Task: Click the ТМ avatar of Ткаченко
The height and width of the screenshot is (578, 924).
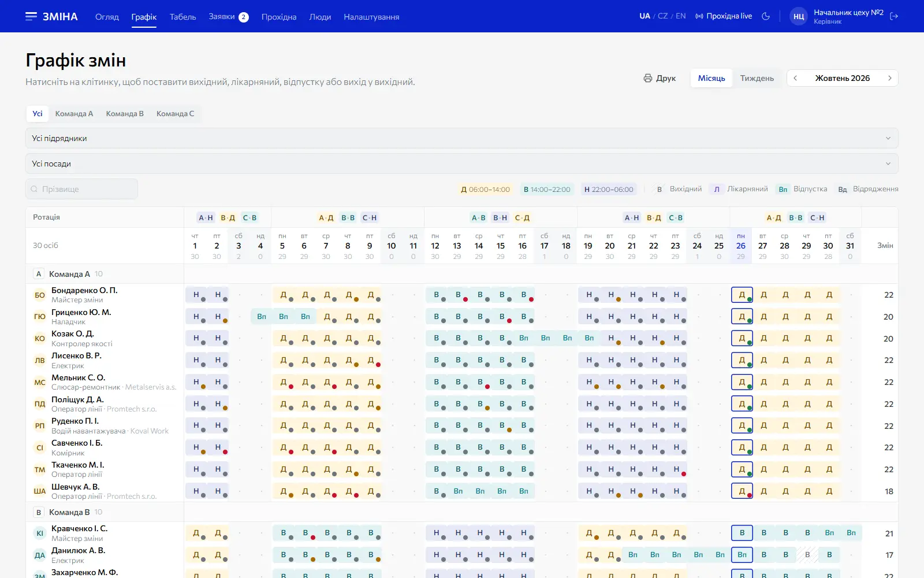Action: click(x=40, y=469)
